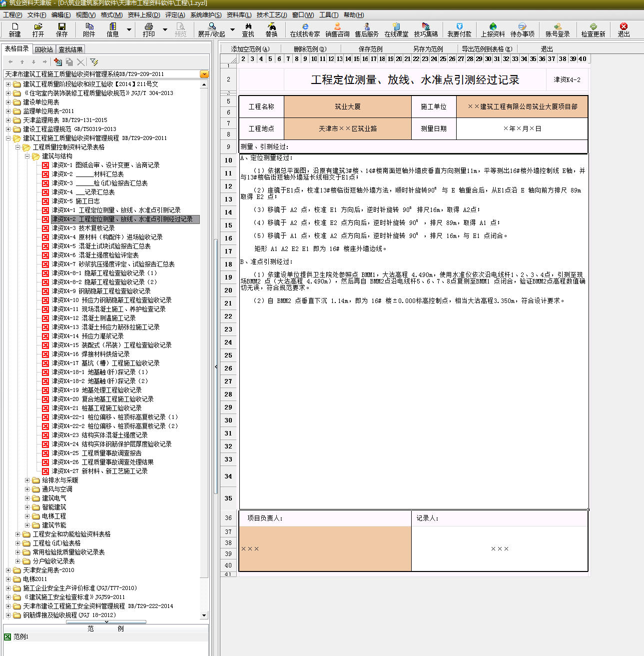Screen dimensions: 644x656
Task: Switch to the 回收站 tab
Action: (44, 49)
